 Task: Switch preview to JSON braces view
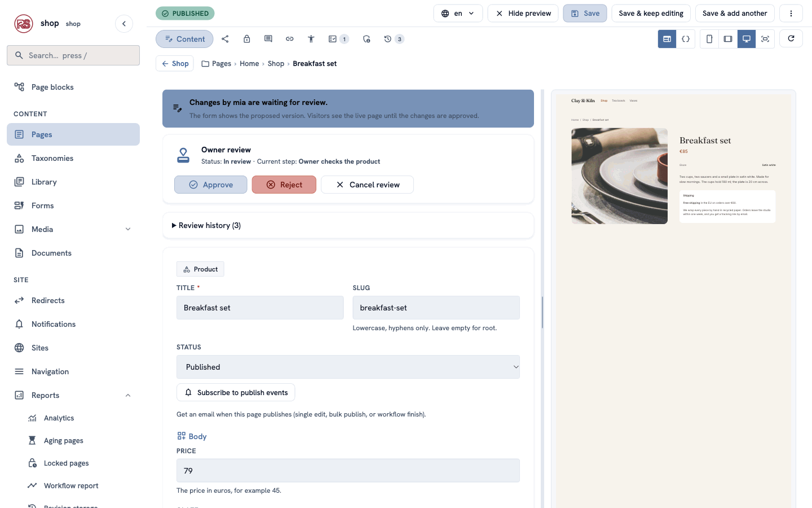(x=686, y=39)
